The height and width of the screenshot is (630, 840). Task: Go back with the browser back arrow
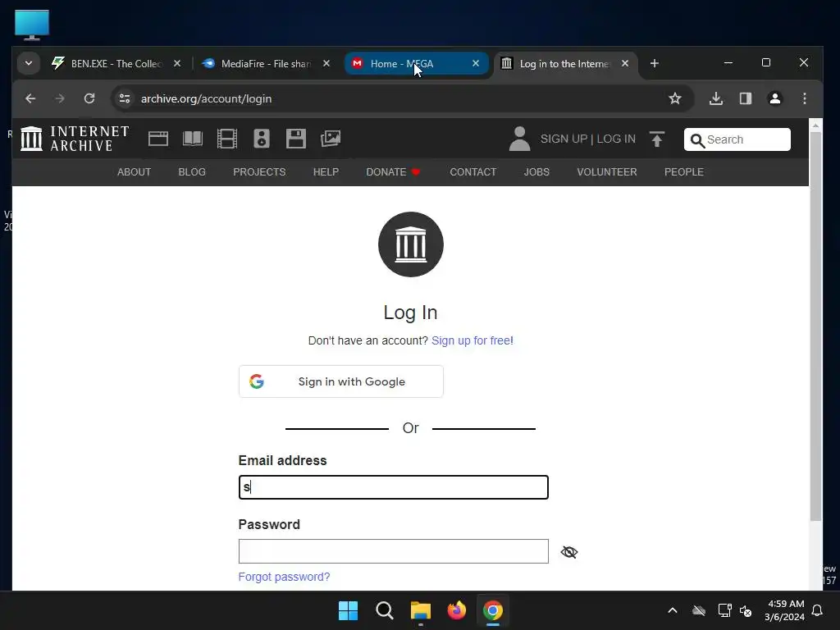(x=30, y=98)
